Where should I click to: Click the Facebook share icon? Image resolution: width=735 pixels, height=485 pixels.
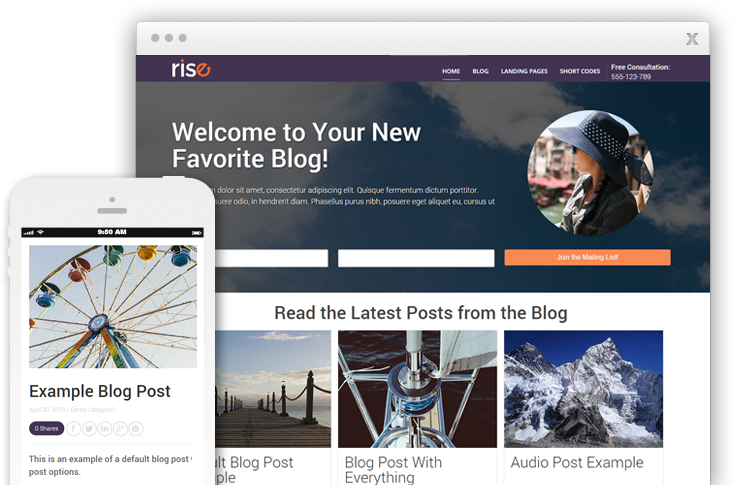click(x=74, y=428)
